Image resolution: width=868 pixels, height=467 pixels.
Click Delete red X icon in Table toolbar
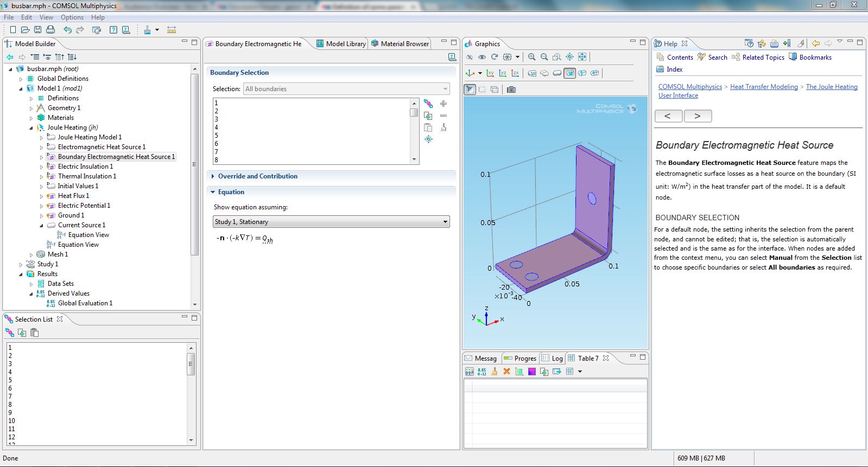point(506,372)
